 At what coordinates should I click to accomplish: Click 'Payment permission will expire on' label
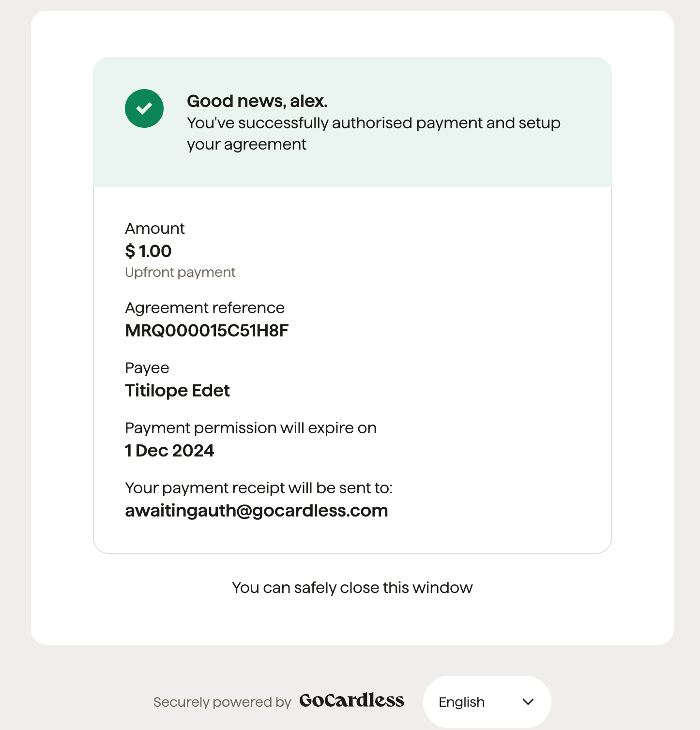[x=251, y=428]
